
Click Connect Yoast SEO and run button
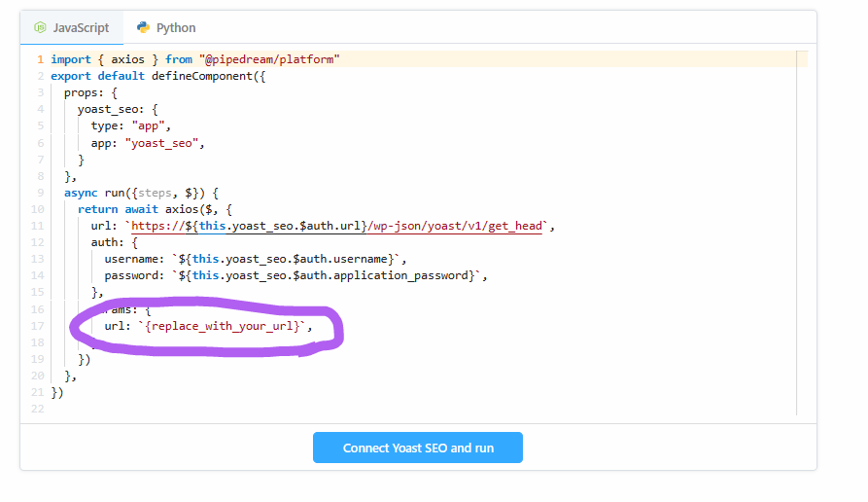(x=417, y=448)
